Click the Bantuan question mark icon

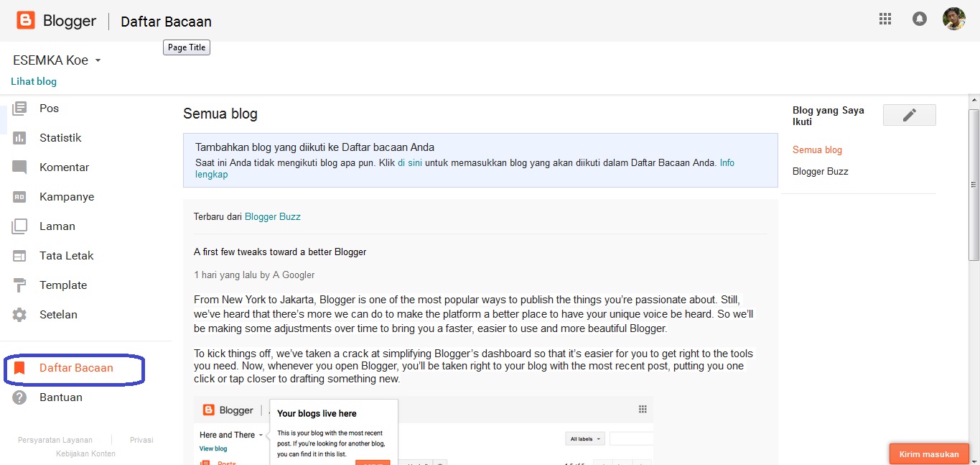click(19, 397)
